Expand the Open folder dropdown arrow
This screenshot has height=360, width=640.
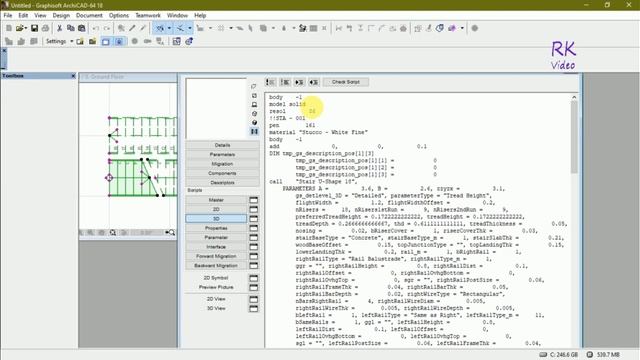click(x=26, y=28)
